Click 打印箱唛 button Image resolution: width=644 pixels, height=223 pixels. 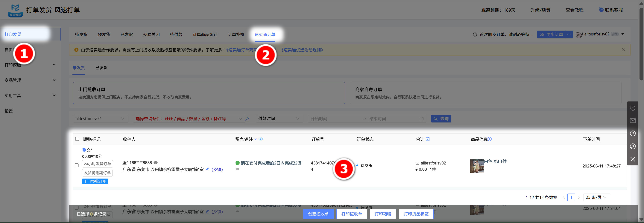pos(383,214)
